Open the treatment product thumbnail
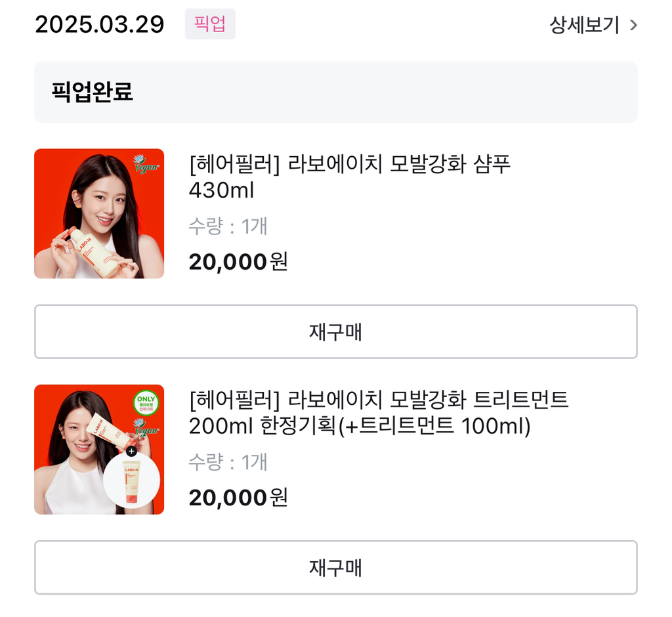 99,450
